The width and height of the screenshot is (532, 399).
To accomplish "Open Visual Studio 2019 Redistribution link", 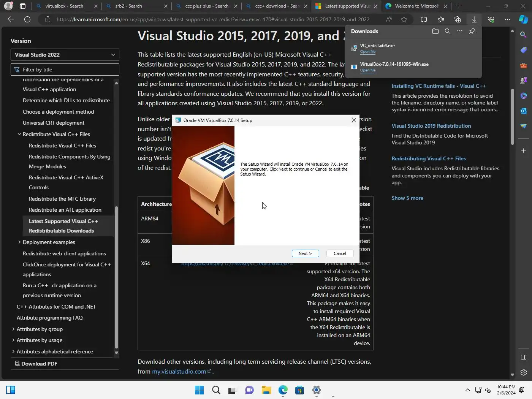I will pyautogui.click(x=431, y=126).
